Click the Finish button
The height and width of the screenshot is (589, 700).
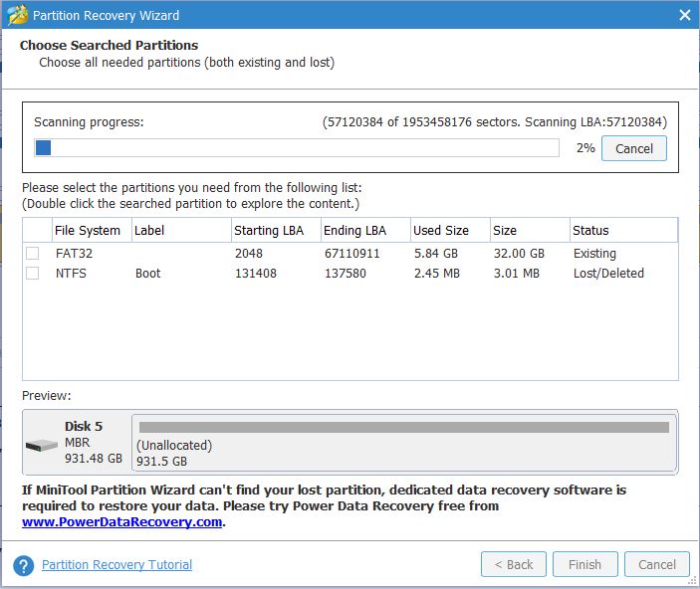click(584, 564)
